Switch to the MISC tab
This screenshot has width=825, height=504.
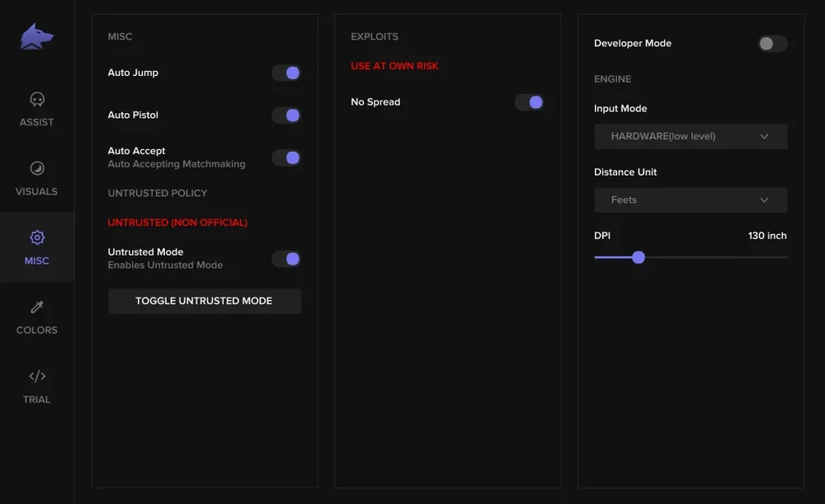pyautogui.click(x=36, y=247)
